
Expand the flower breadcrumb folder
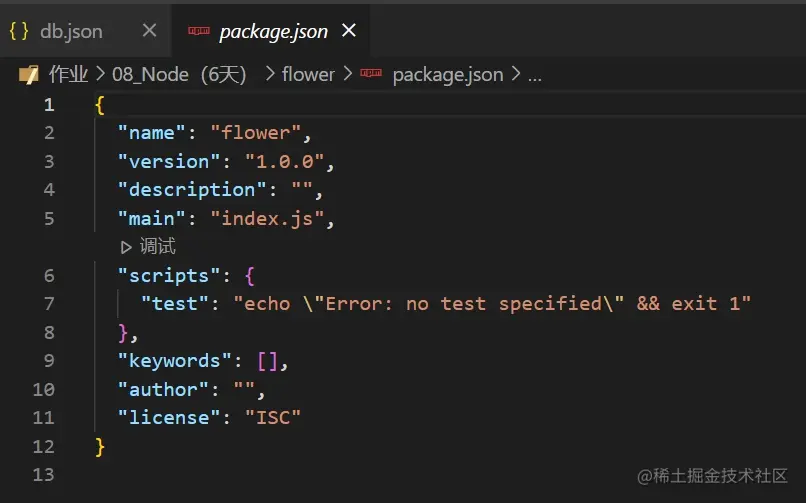[308, 74]
